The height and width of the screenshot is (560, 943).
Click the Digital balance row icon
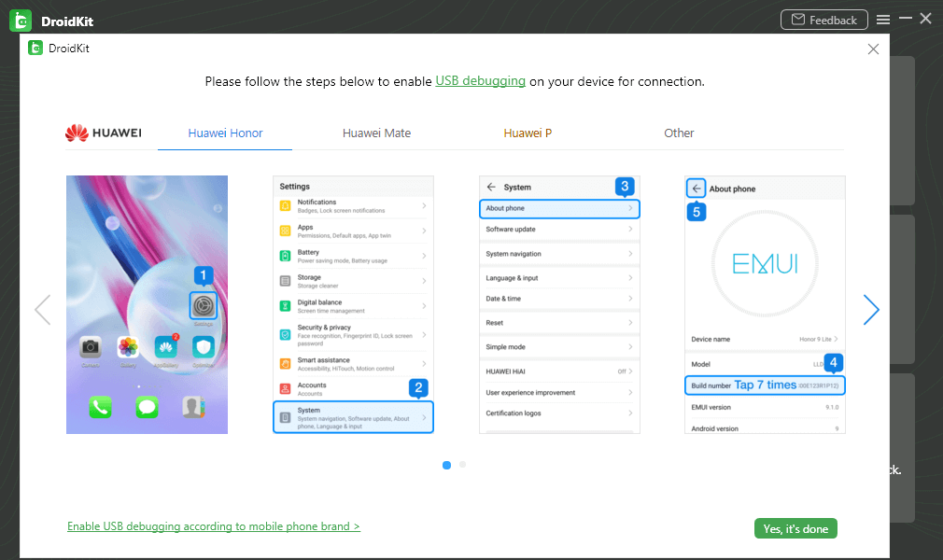pyautogui.click(x=285, y=305)
